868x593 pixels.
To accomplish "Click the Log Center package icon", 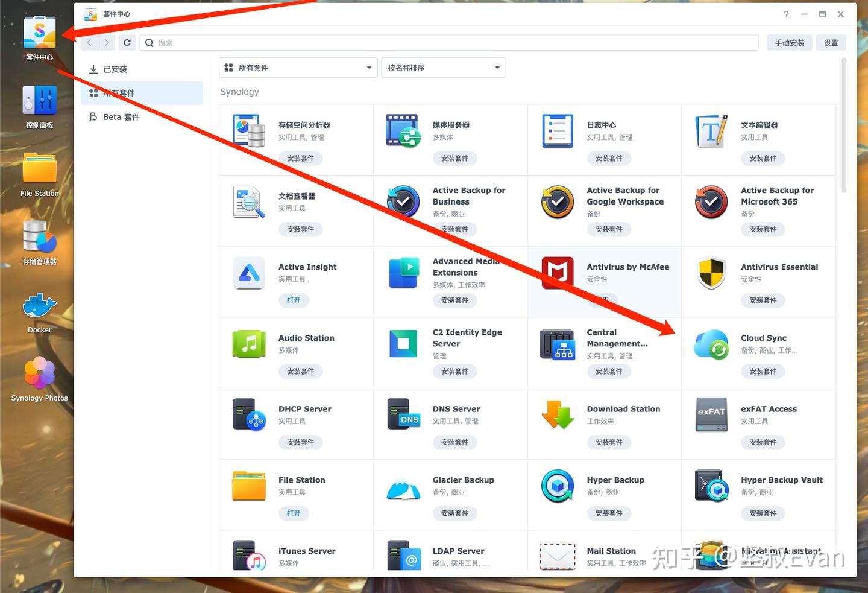I will (558, 131).
